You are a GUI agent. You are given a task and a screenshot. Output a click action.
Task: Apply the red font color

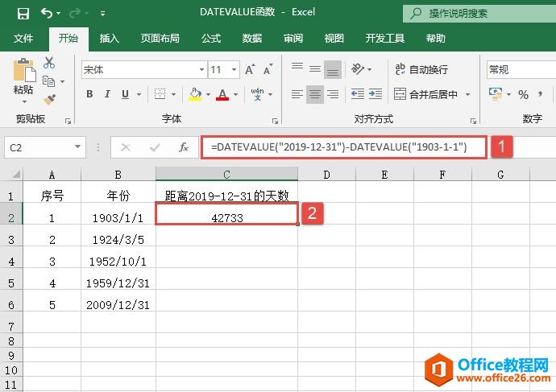pyautogui.click(x=222, y=94)
